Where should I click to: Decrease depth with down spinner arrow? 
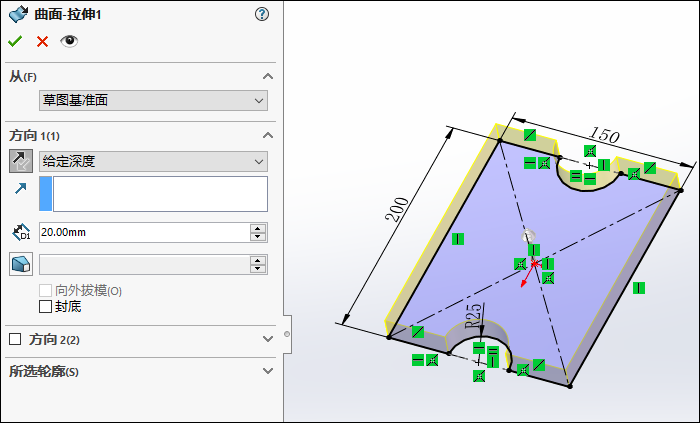(258, 237)
